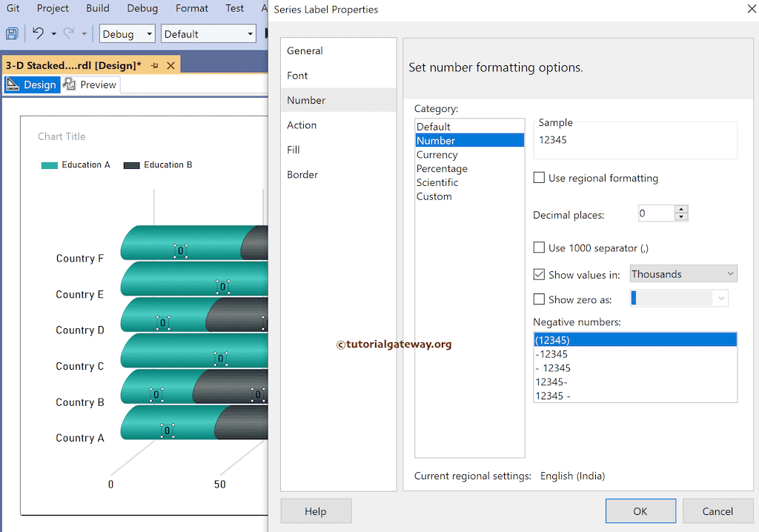Select the Number page in the dialog

click(x=338, y=100)
